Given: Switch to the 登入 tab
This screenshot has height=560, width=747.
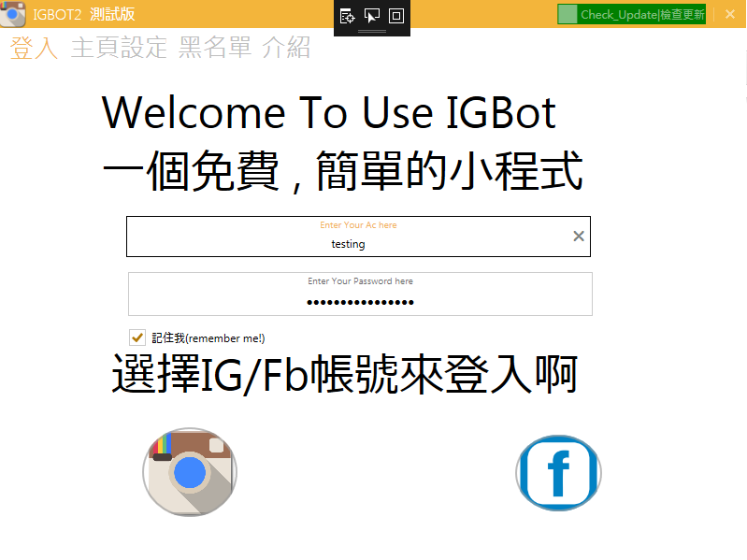Looking at the screenshot, I should click(x=34, y=48).
